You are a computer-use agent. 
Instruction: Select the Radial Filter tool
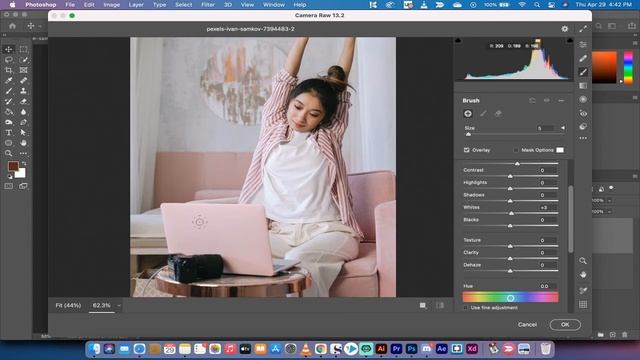583,100
